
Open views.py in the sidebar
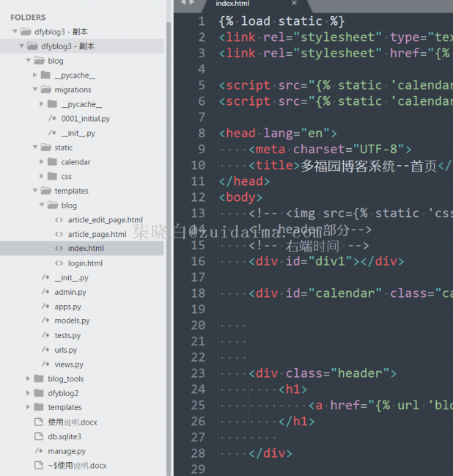tap(69, 365)
